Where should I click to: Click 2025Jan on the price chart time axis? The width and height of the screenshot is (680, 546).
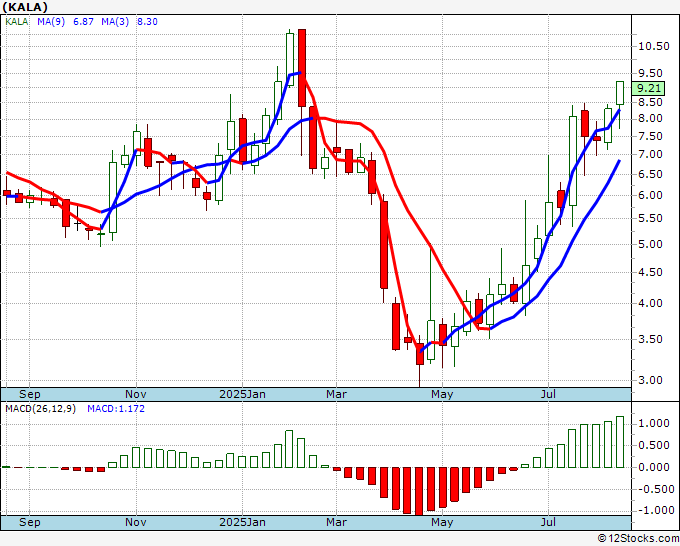(242, 394)
